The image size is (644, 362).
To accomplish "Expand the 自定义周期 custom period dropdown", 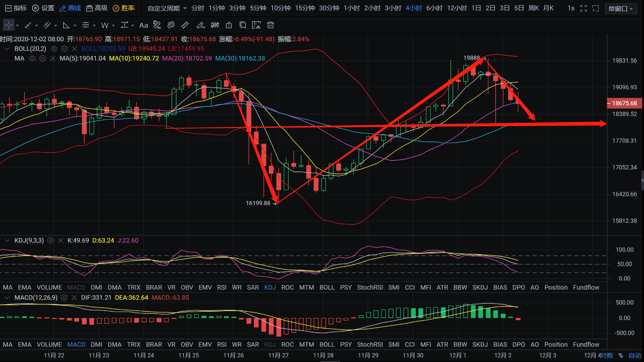I will click(167, 8).
